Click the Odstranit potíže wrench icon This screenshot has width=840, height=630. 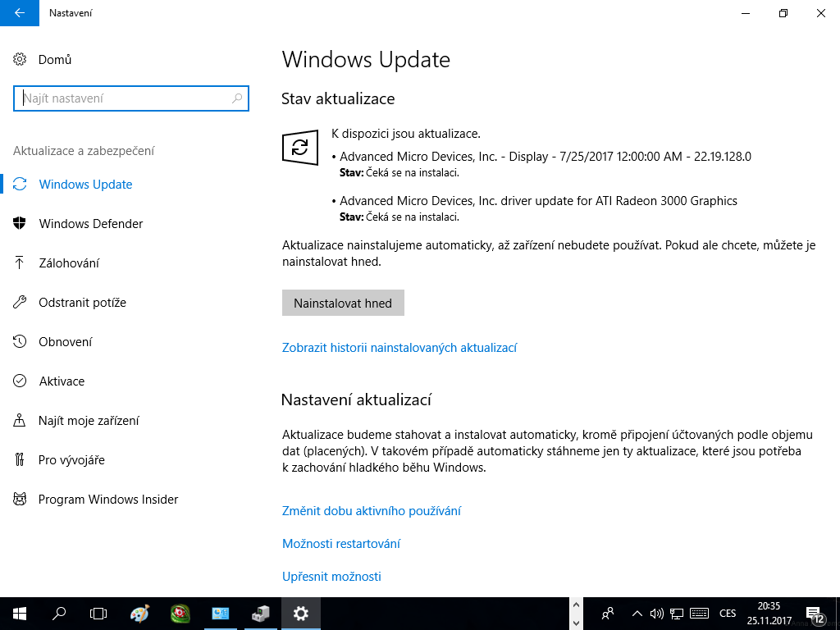(20, 302)
